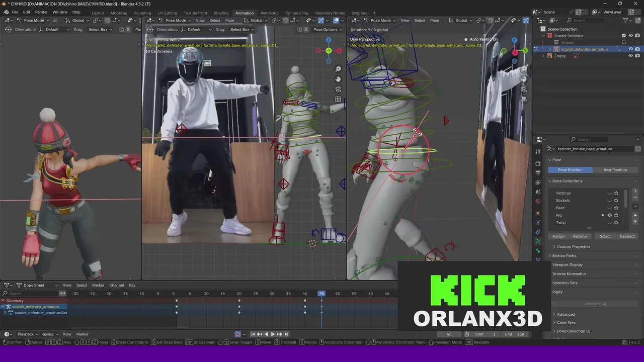Toggle exclude checkbox for Scarlet Defender collection
The height and width of the screenshot is (362, 644).
(x=624, y=36)
